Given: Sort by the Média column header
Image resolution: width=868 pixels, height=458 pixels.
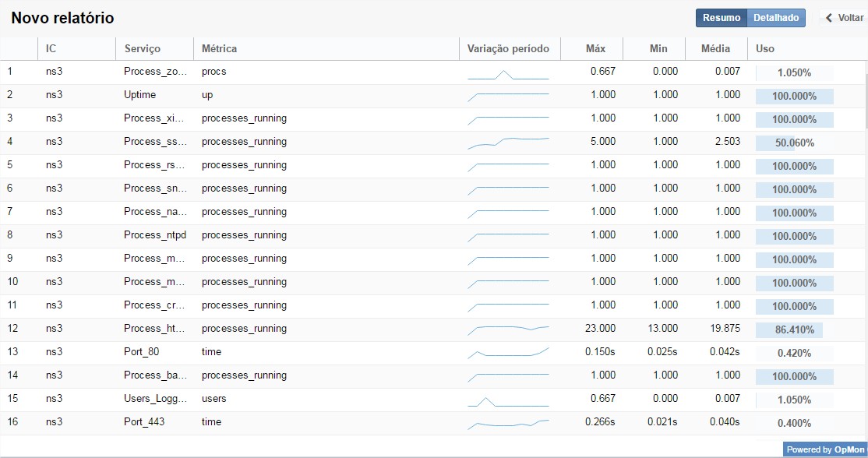Looking at the screenshot, I should 715,48.
